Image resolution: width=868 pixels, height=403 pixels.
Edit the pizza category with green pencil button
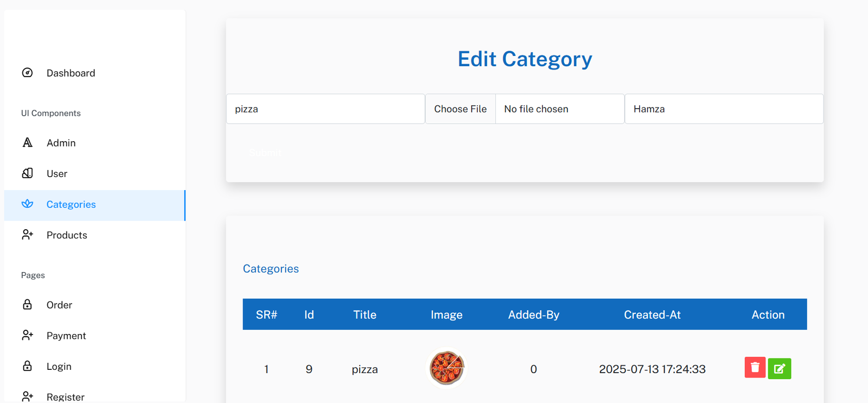780,369
